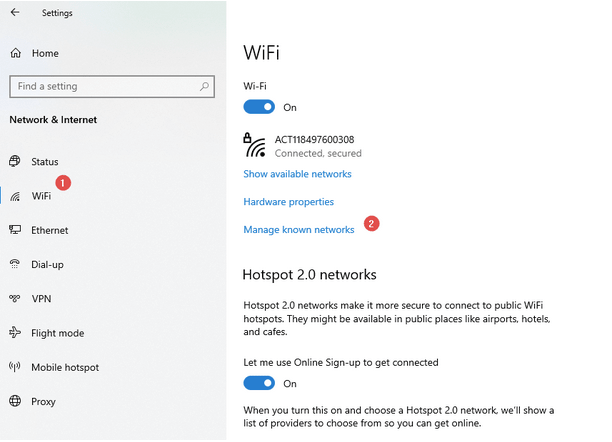Image resolution: width=612 pixels, height=442 pixels.
Task: Go to Mobile hotspot settings
Action: click(65, 367)
